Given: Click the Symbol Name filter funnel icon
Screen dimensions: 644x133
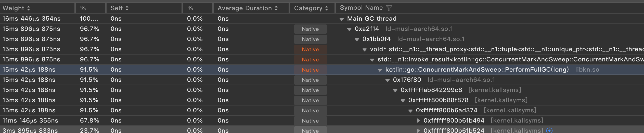Looking at the screenshot, I should coord(389,8).
